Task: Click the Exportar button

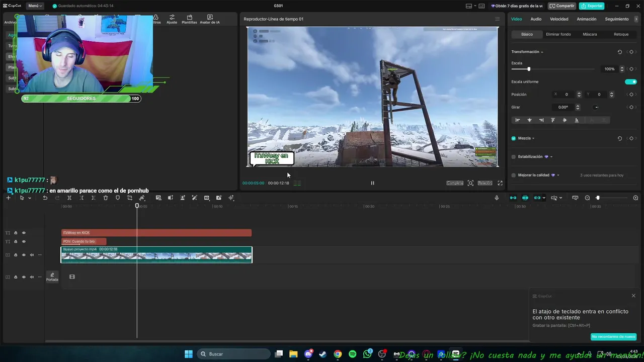Action: pyautogui.click(x=592, y=6)
